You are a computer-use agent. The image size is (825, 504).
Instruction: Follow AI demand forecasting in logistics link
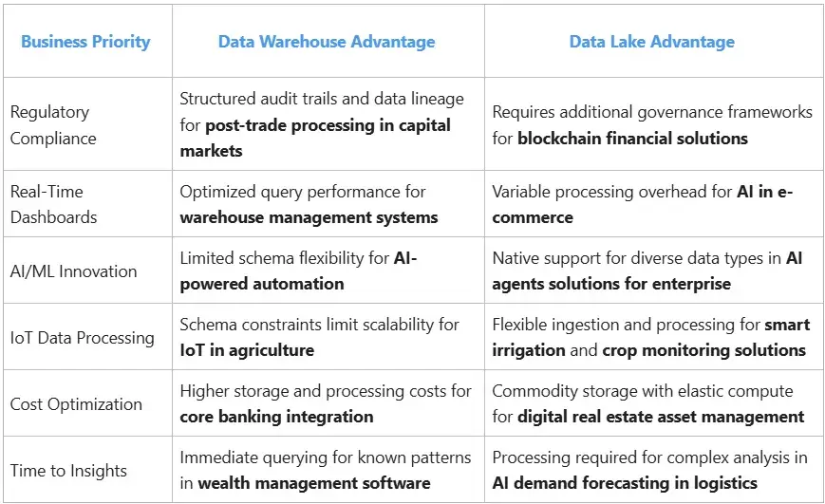coord(625,483)
